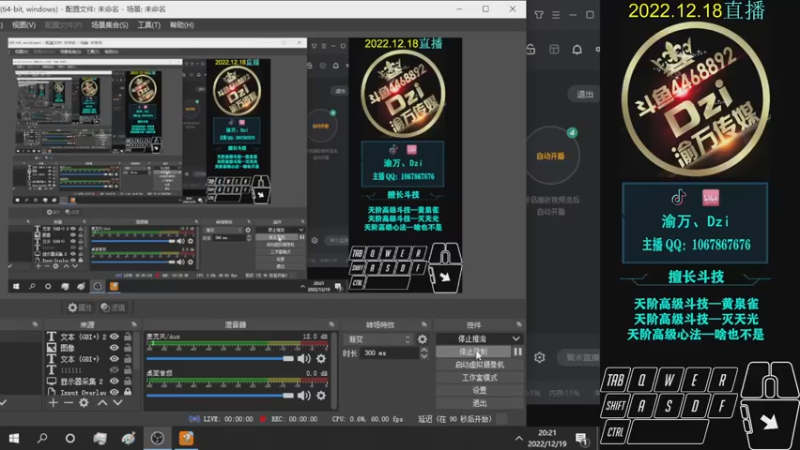
Task: Open the 属性 properties button above sources
Action: coord(80,308)
